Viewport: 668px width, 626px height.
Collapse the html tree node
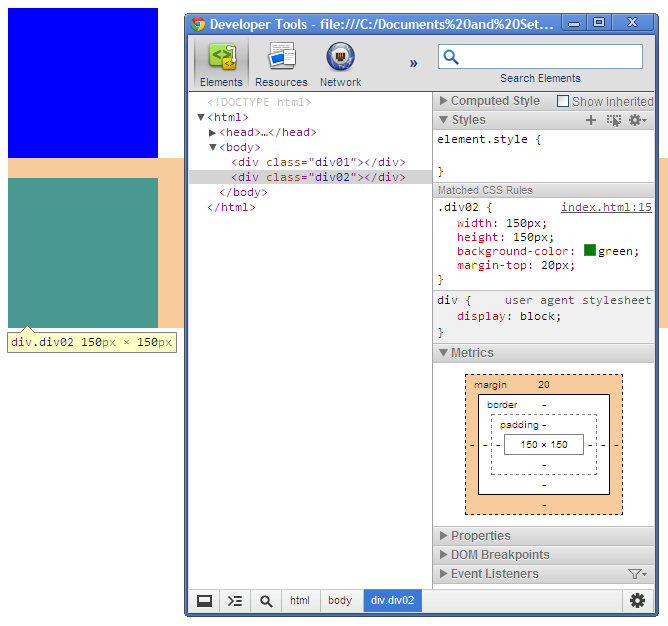pyautogui.click(x=201, y=117)
